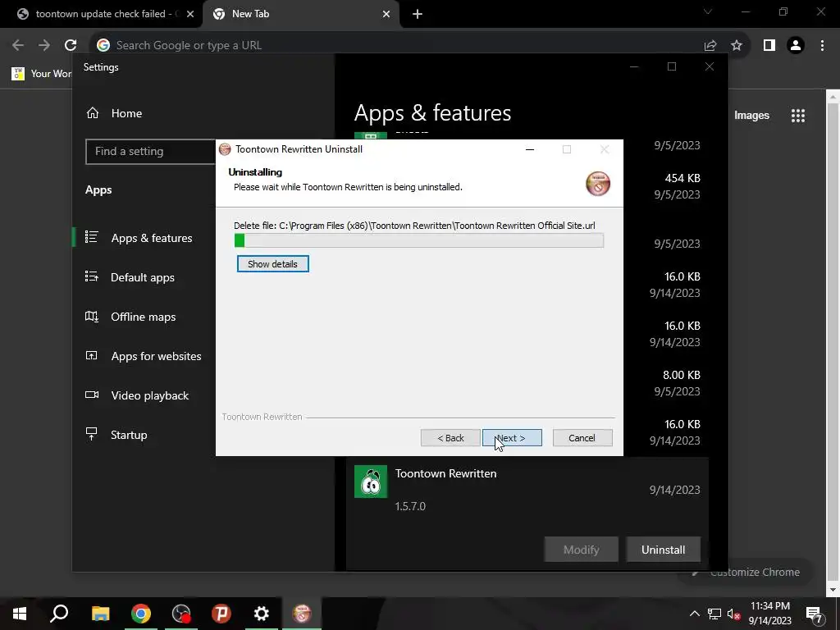
Task: Click the Your Wor bookmark in the bookmarks bar
Action: tap(42, 73)
